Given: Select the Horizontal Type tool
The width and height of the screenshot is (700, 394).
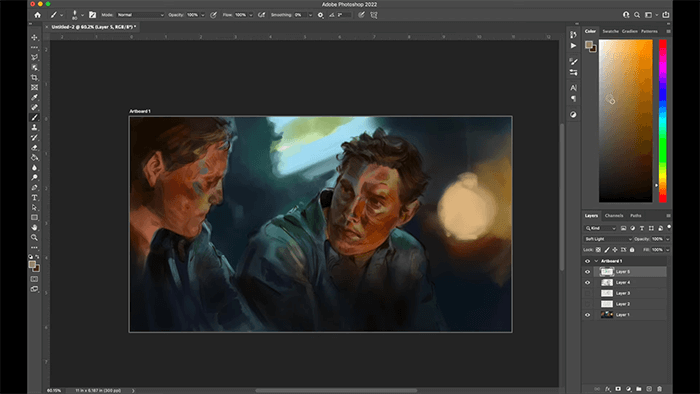Looking at the screenshot, I should pyautogui.click(x=34, y=198).
